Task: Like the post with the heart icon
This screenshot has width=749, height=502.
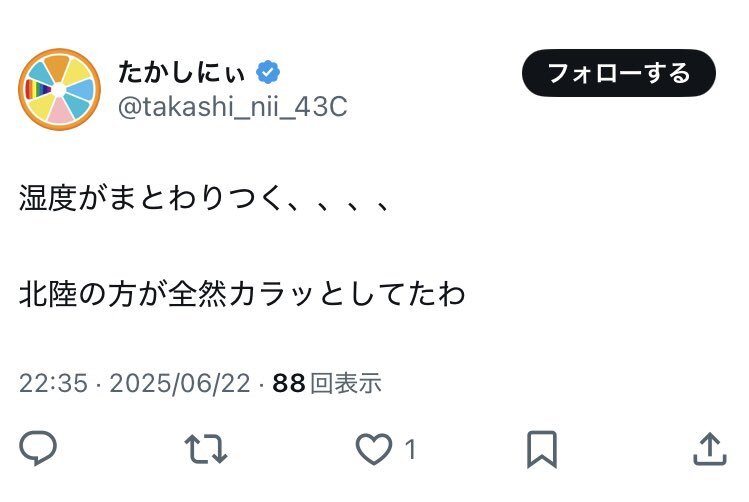Action: [374, 449]
